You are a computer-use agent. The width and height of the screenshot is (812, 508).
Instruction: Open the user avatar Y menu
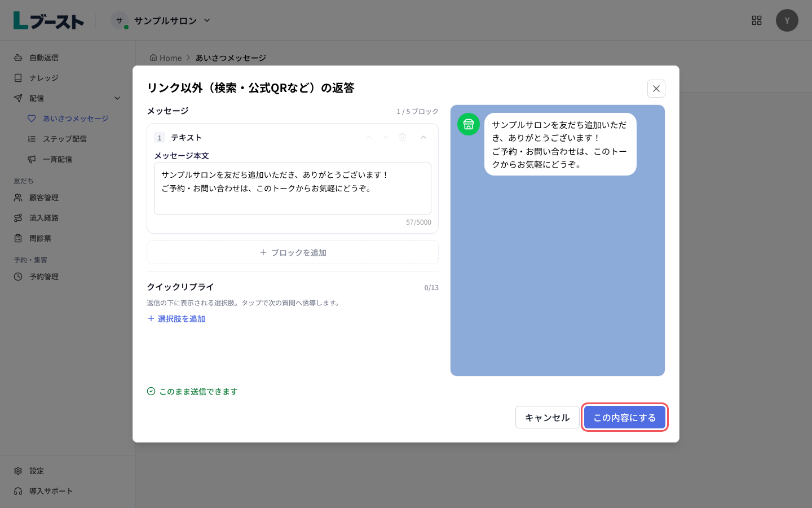pyautogui.click(x=787, y=20)
